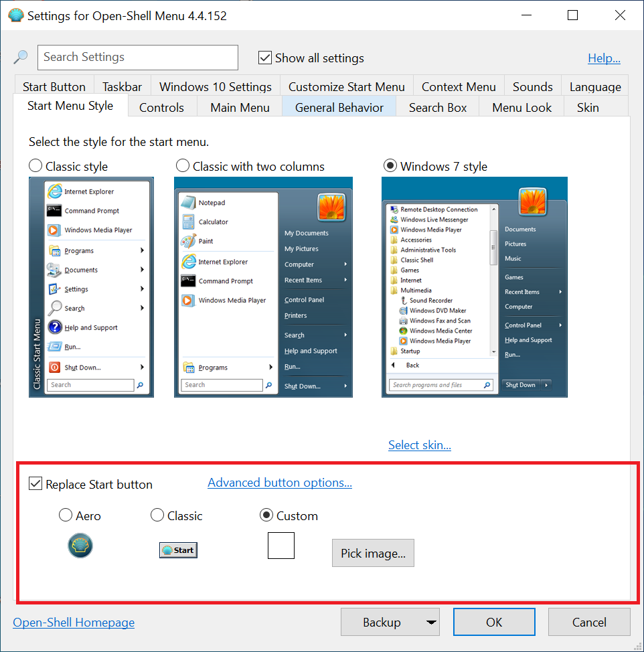Open the Main Menu tab
The width and height of the screenshot is (644, 652).
(240, 107)
